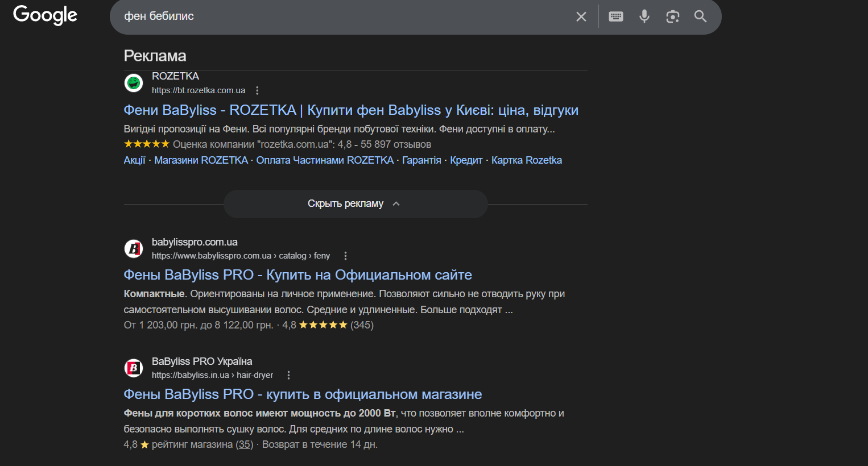Start voice search with the microphone
Screen dimensions: 868x466
point(644,16)
